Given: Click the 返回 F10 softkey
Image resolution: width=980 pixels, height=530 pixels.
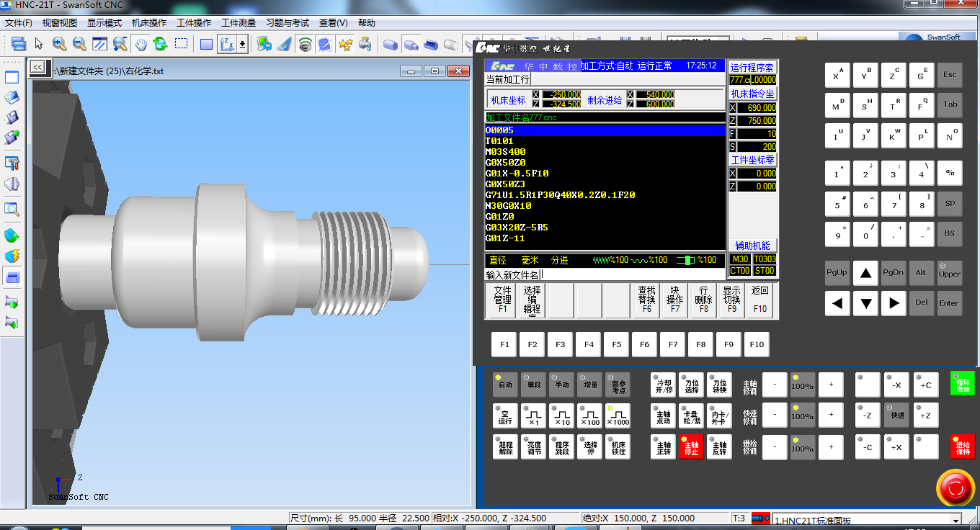Looking at the screenshot, I should click(x=760, y=300).
